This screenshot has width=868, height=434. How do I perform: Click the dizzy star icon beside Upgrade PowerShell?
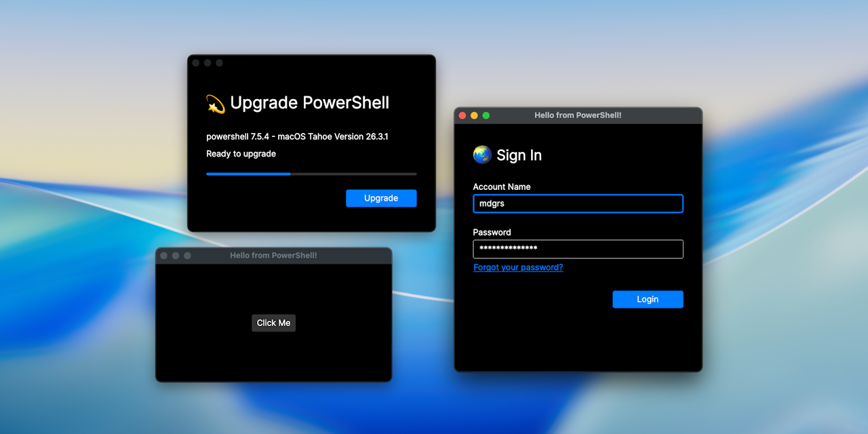coord(216,103)
